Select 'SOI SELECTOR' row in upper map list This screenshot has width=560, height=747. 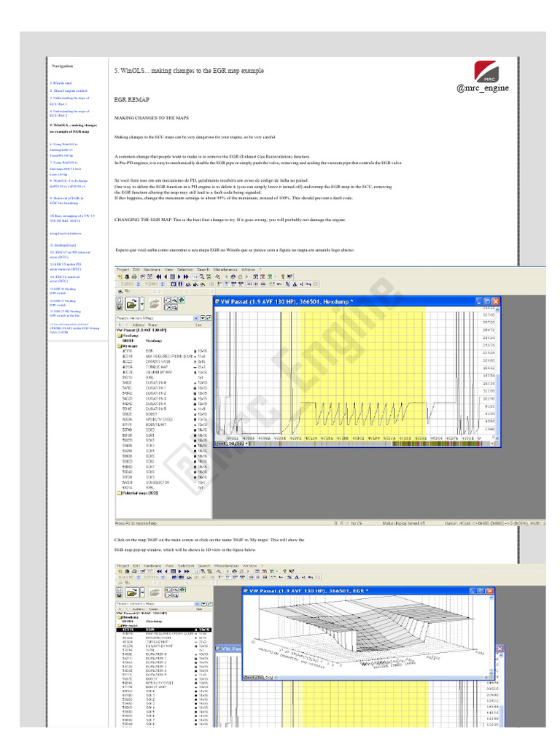pyautogui.click(x=164, y=482)
